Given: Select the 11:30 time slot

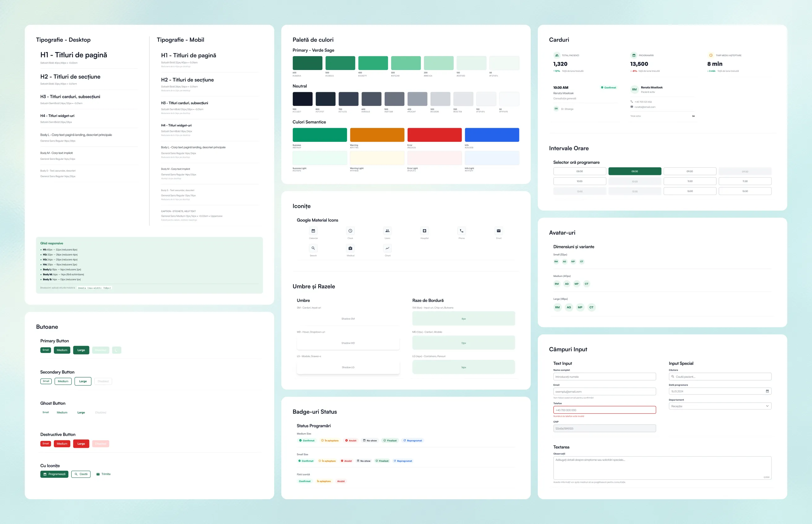Looking at the screenshot, I should 745,181.
